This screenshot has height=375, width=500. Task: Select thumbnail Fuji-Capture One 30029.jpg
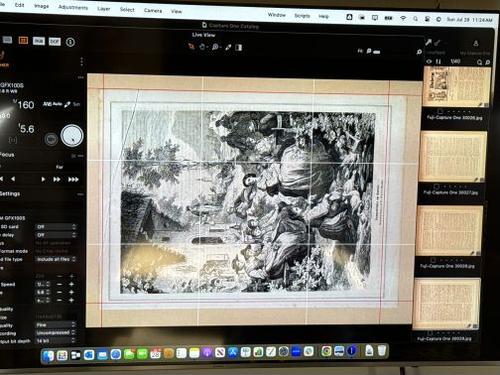(447, 304)
